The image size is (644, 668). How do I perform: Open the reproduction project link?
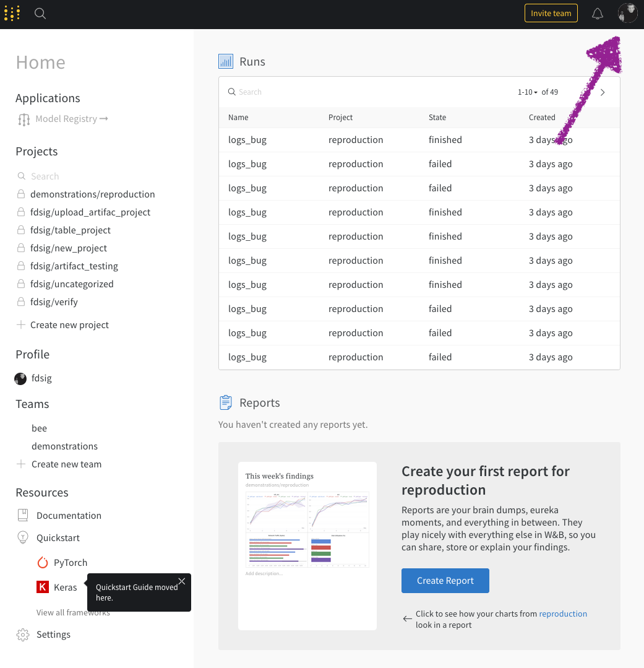(563, 614)
